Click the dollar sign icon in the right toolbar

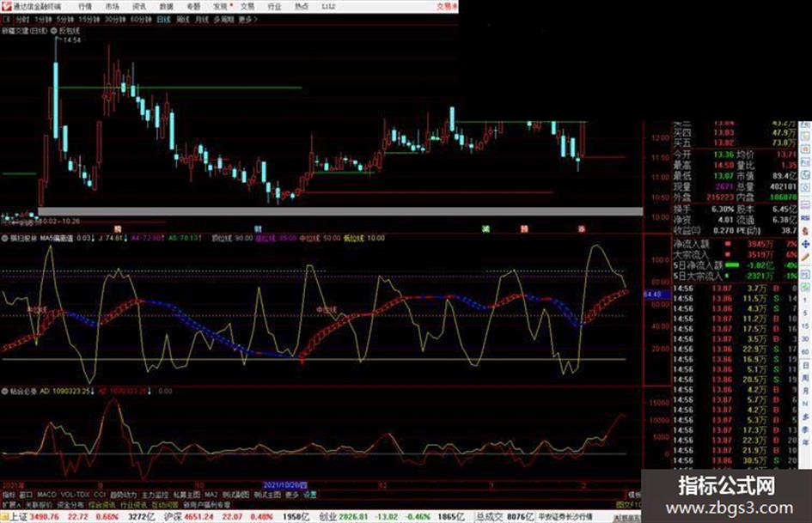pos(805,231)
